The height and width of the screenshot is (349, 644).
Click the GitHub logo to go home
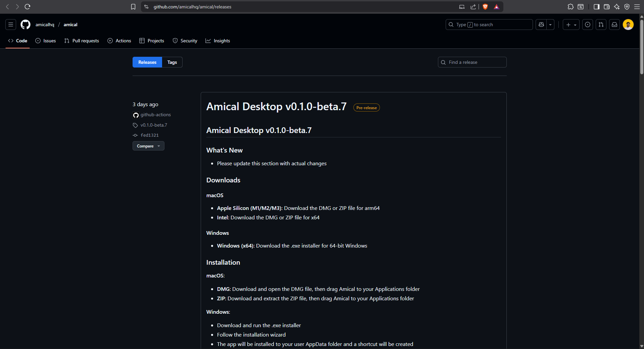25,25
